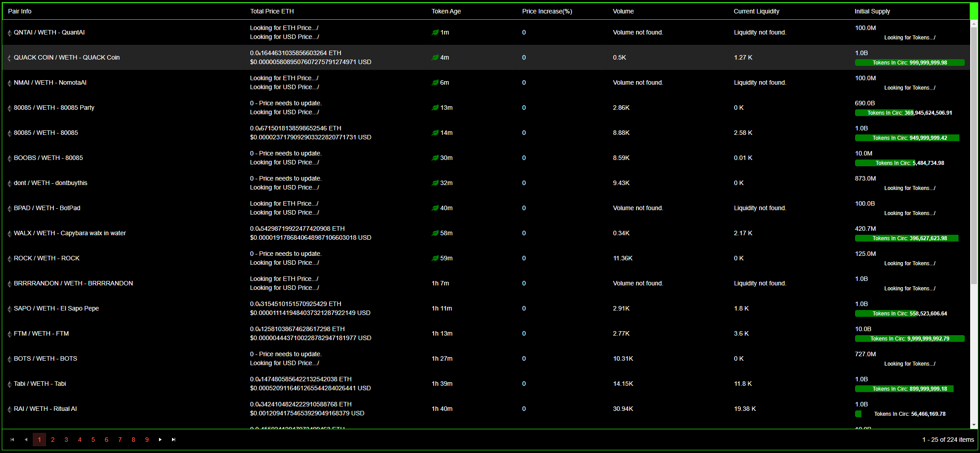
Task: Click Ethereum icon beside RAI / WETH pair
Action: click(9, 409)
